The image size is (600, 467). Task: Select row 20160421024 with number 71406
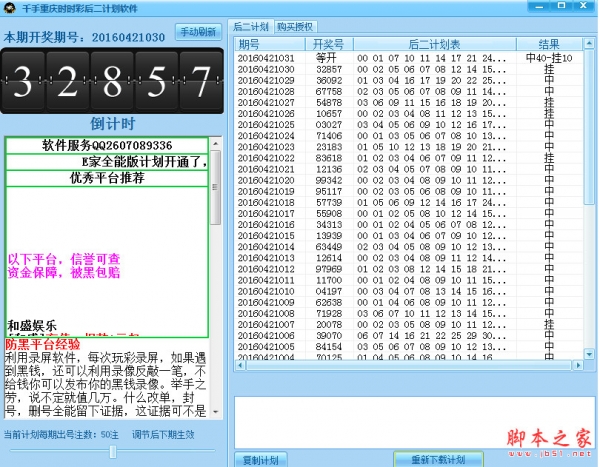[409, 136]
